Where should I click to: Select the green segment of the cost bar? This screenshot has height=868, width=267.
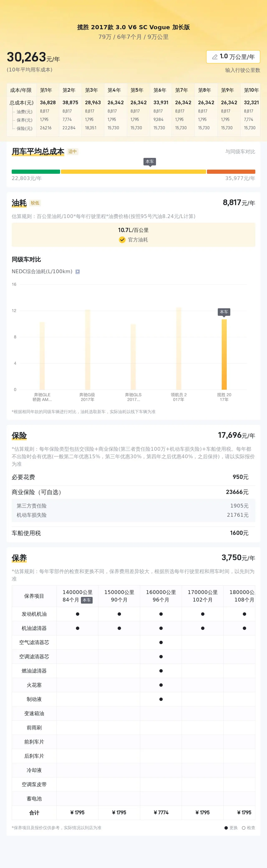point(36,171)
